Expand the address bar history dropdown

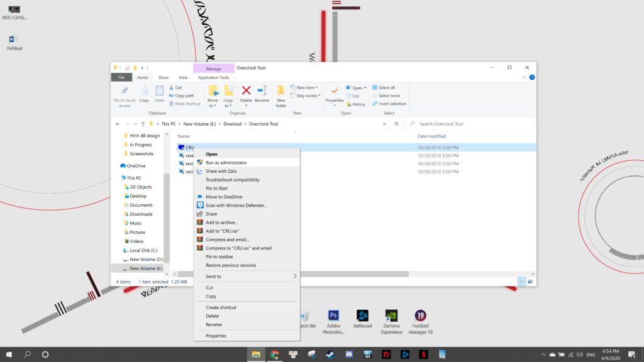click(x=384, y=124)
